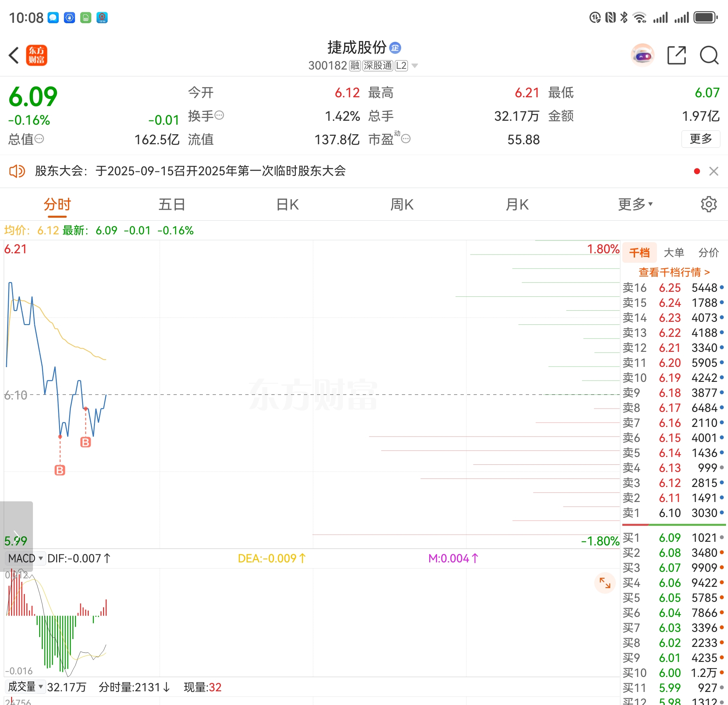Tap the 融 margin tag

coord(355,66)
